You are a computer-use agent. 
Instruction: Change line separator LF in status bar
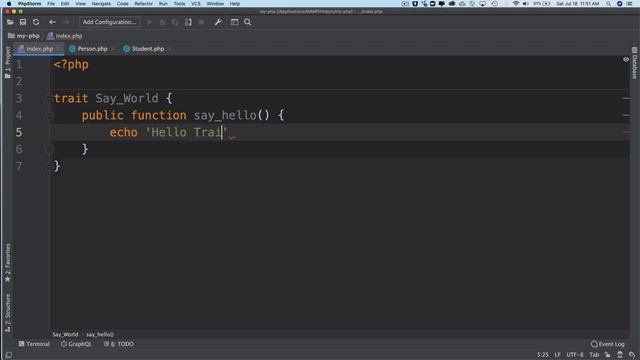click(x=558, y=355)
